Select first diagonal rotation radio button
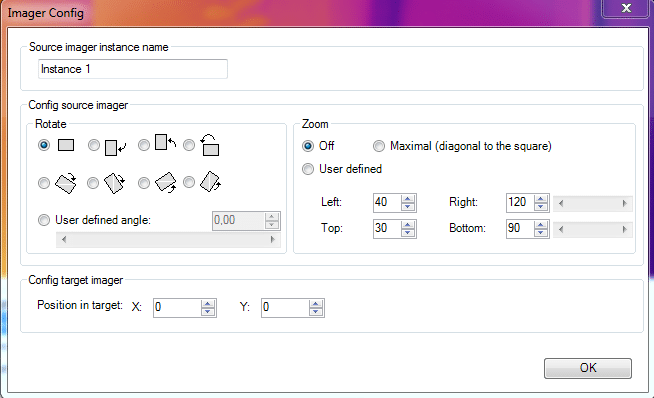Image resolution: width=654 pixels, height=398 pixels. coord(44,183)
